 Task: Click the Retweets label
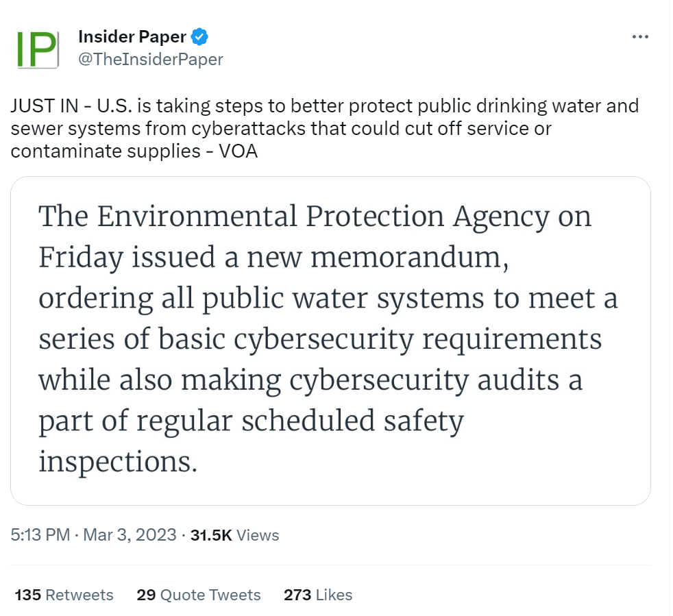click(79, 595)
